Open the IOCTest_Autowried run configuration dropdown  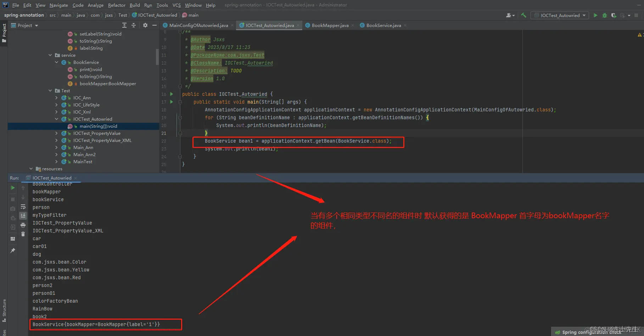click(560, 15)
